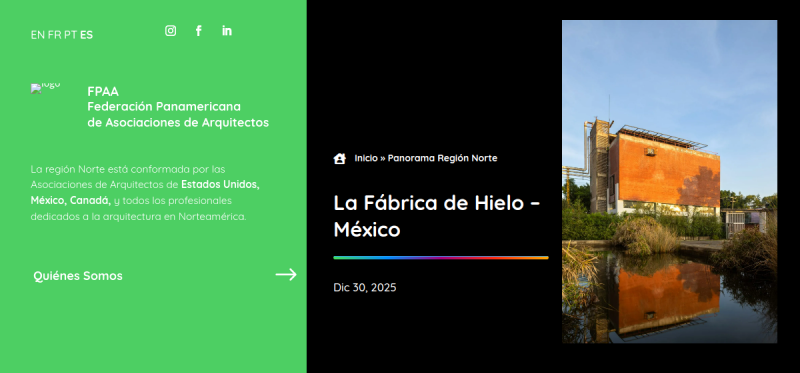Click the La Fábrica de Hielo heading

pyautogui.click(x=437, y=216)
